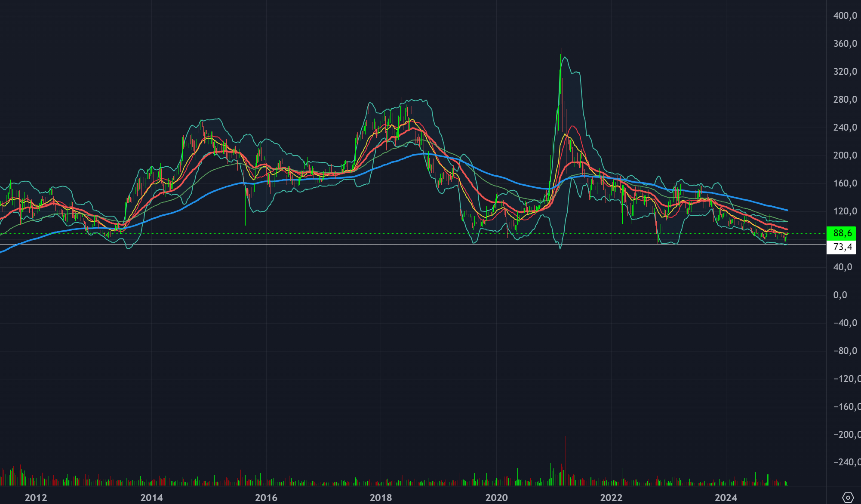Click the 2012 label on time axis
Image resolution: width=861 pixels, height=504 pixels.
pos(36,498)
